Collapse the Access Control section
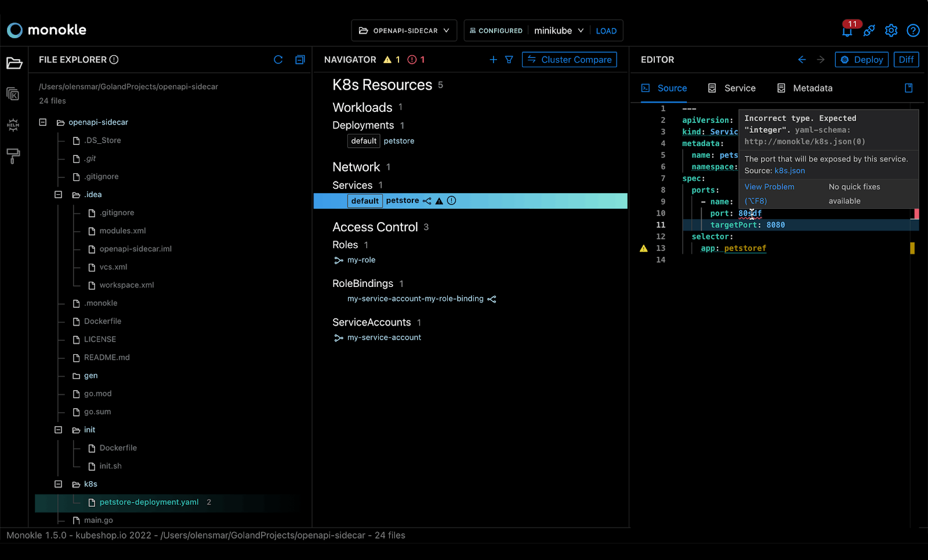This screenshot has height=560, width=928. 375,227
